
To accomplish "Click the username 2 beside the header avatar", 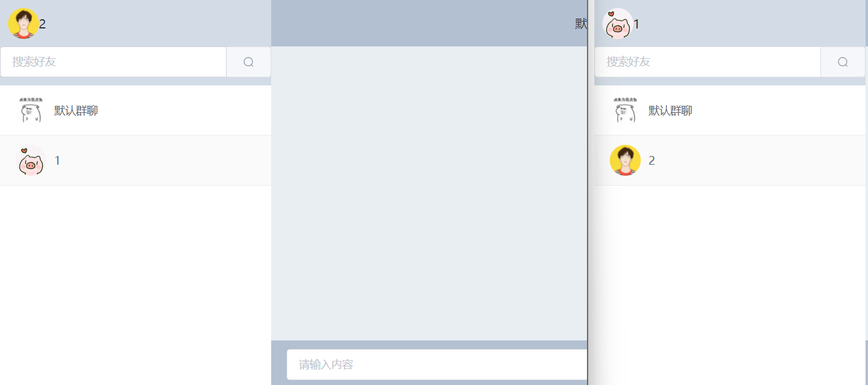I will pos(43,25).
